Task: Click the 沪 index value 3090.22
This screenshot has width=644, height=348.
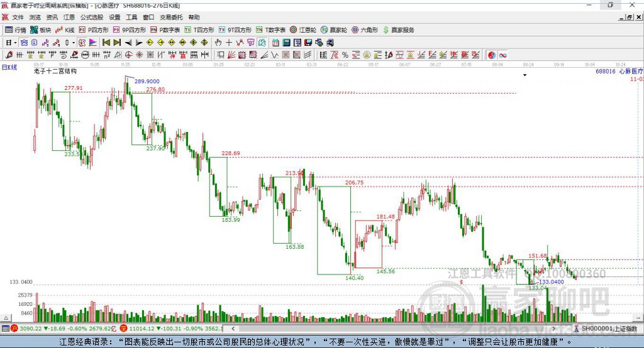Action: (x=30, y=329)
